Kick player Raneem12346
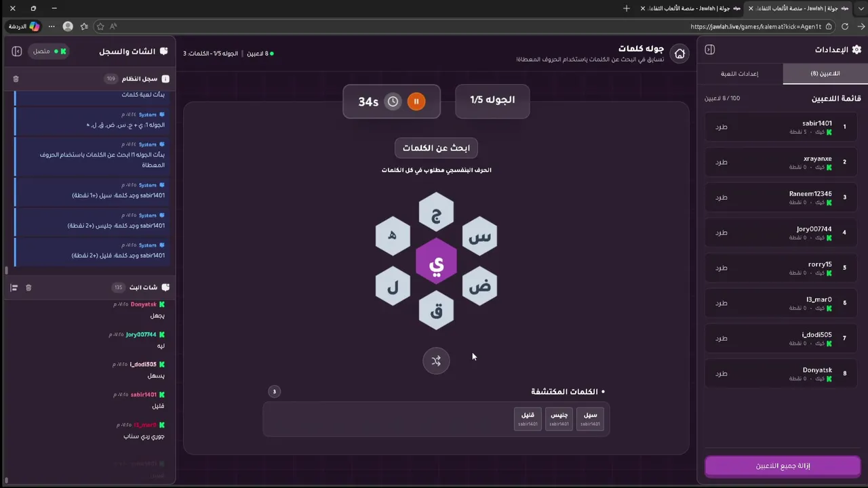 722,197
